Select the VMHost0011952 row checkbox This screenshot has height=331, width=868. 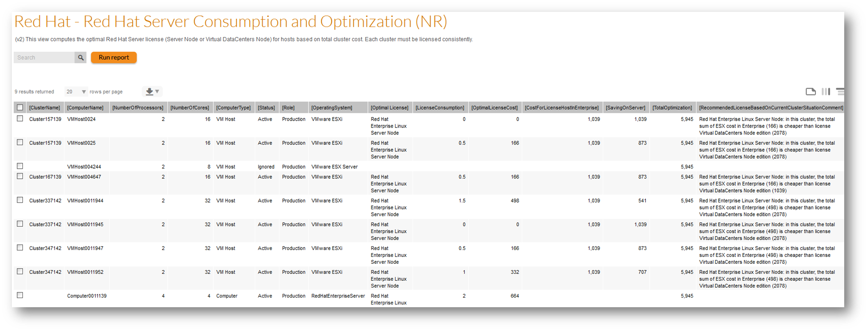20,271
